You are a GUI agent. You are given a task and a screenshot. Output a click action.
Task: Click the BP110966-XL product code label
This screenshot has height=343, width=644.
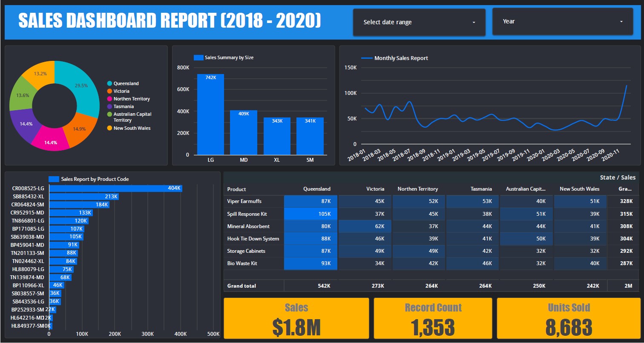click(28, 286)
